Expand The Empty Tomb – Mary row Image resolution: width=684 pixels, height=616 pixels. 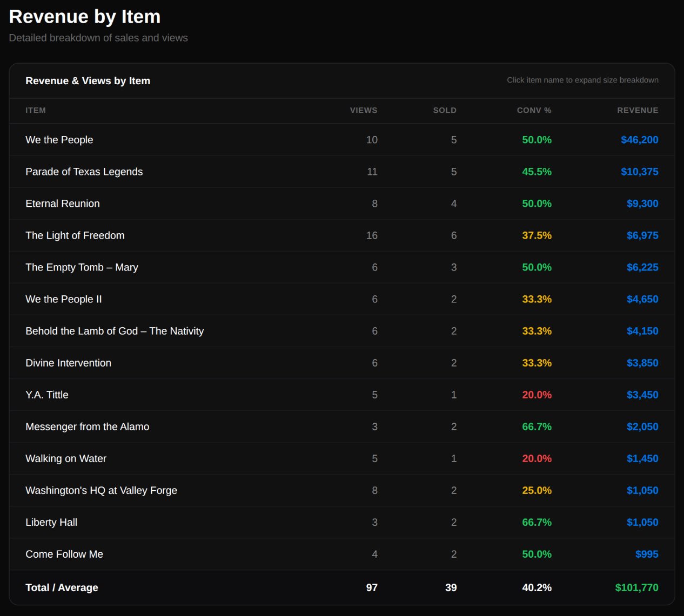[x=82, y=267]
